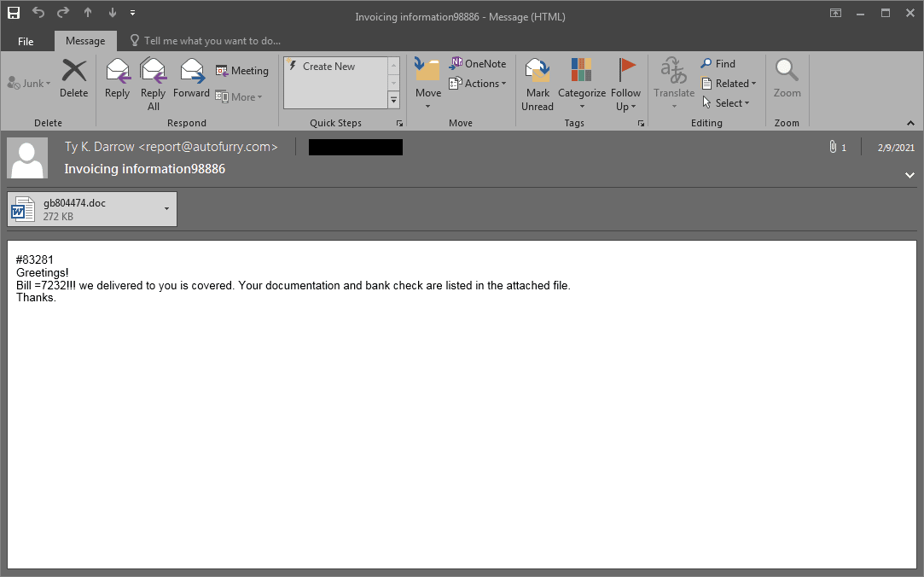The image size is (924, 577).
Task: Open the Categorize color dropdown
Action: click(x=582, y=83)
